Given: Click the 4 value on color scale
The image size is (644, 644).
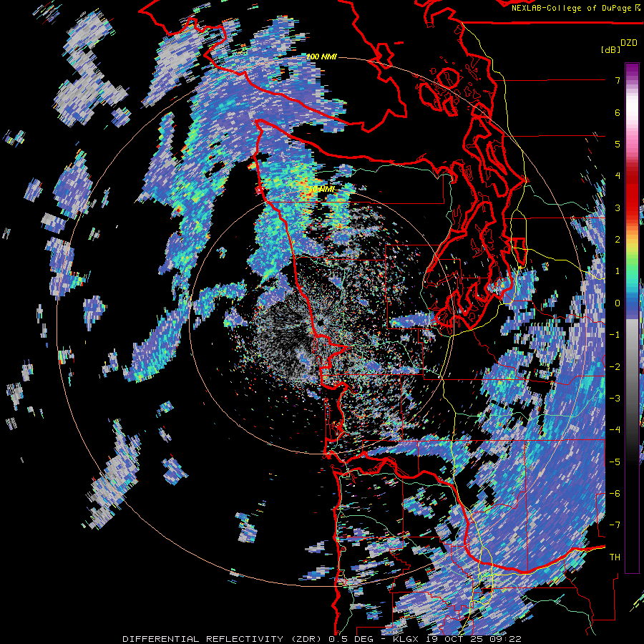Looking at the screenshot, I should (618, 175).
